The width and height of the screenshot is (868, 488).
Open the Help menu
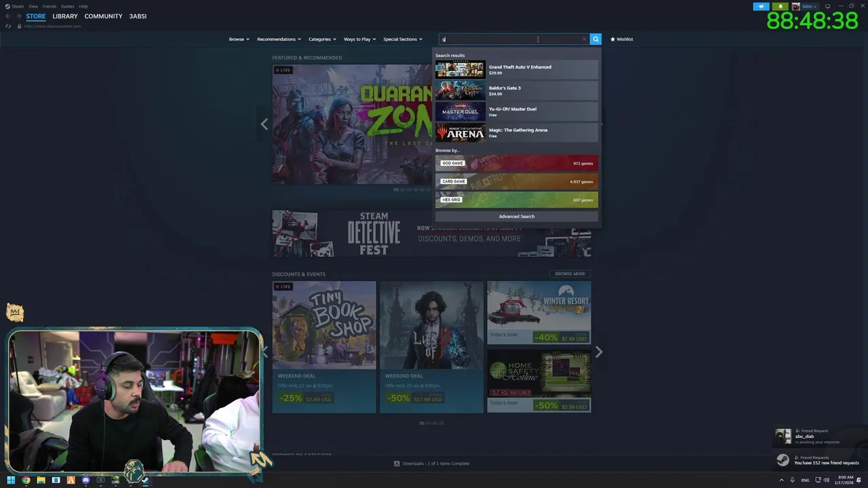[83, 6]
